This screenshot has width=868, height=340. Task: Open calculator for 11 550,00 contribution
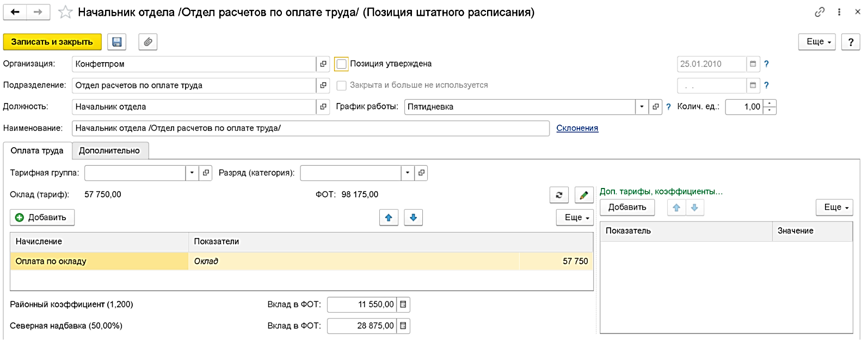403,305
